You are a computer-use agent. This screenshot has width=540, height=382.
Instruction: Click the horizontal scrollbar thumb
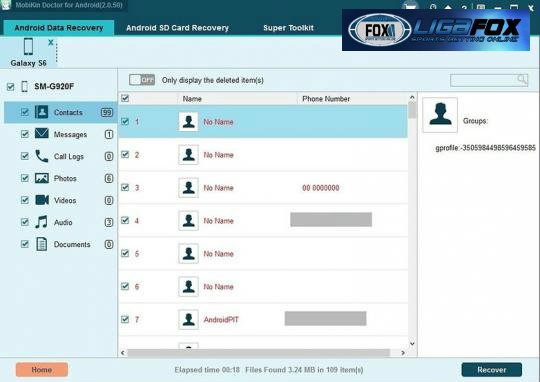[x=259, y=353]
